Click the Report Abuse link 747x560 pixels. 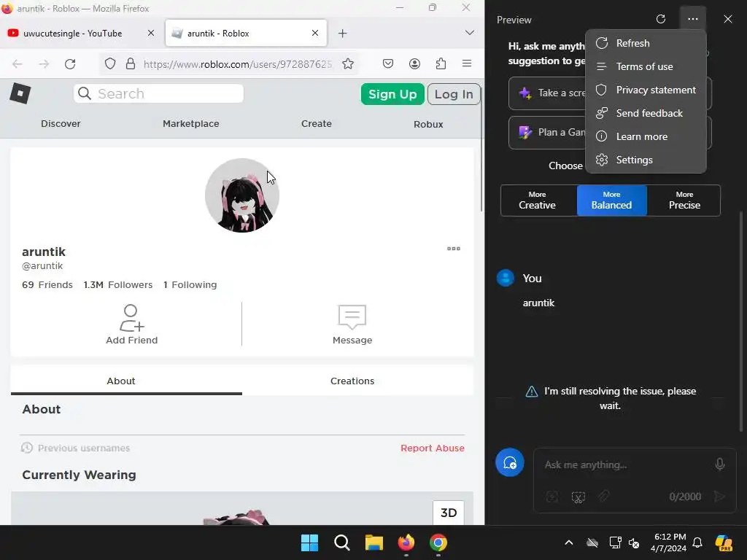tap(433, 448)
